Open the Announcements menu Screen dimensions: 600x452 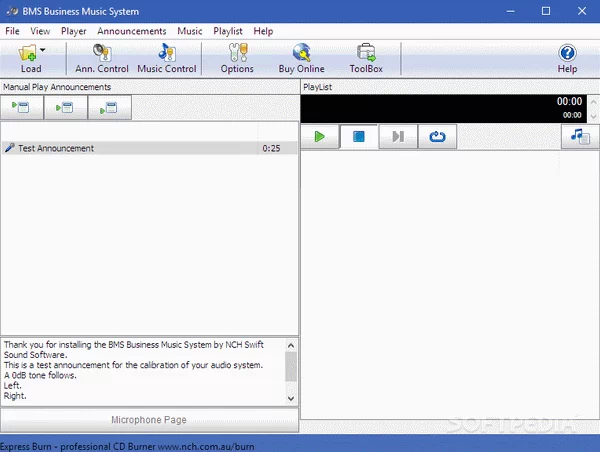click(x=132, y=31)
